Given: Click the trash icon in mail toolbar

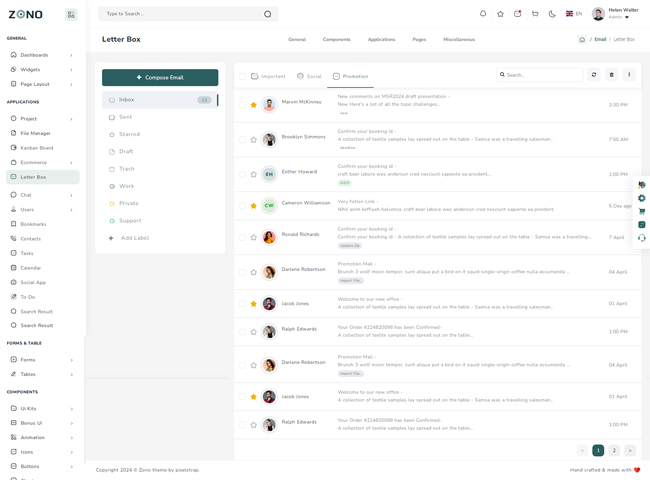Looking at the screenshot, I should 612,75.
